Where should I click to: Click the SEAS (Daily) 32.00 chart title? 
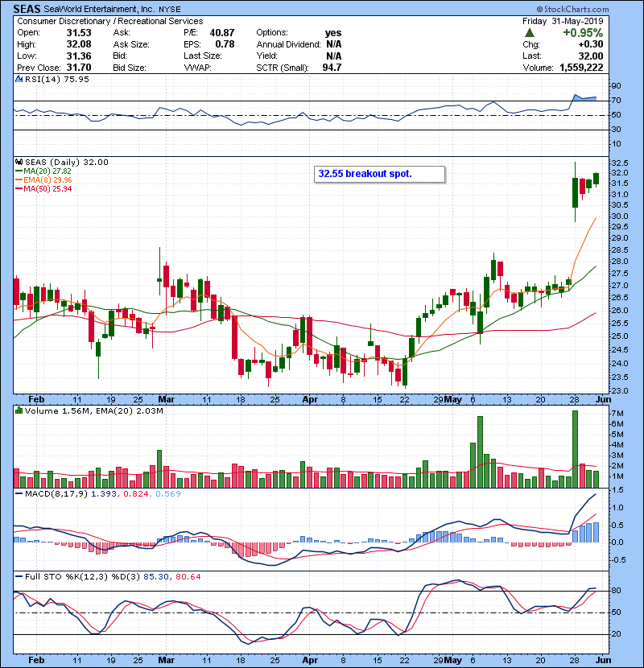point(67,162)
